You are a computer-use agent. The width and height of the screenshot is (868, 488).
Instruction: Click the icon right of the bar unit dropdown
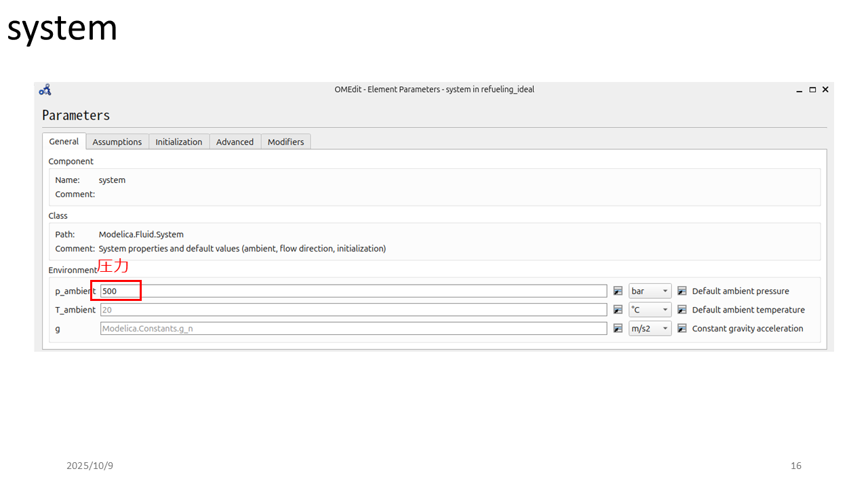click(x=682, y=291)
